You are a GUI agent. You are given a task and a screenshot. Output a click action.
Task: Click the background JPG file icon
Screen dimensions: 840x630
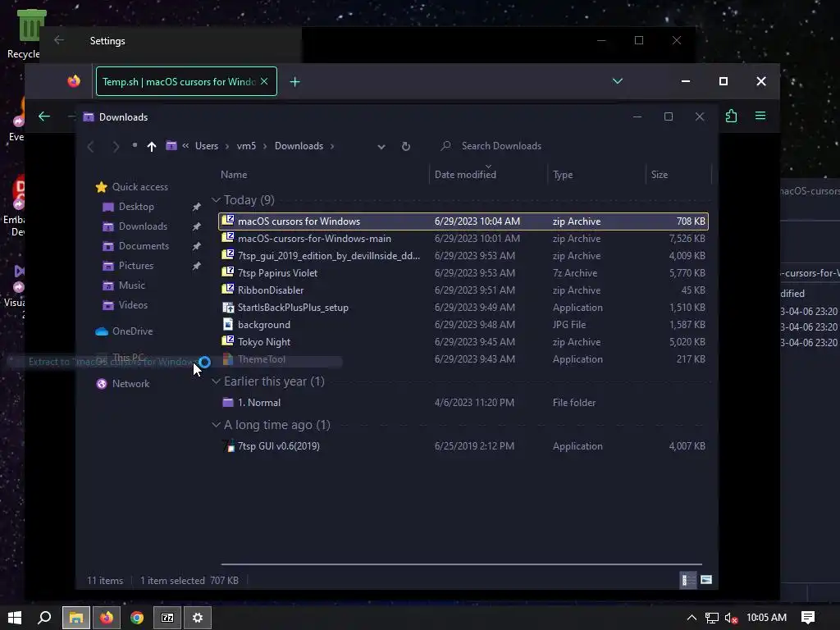pos(228,324)
